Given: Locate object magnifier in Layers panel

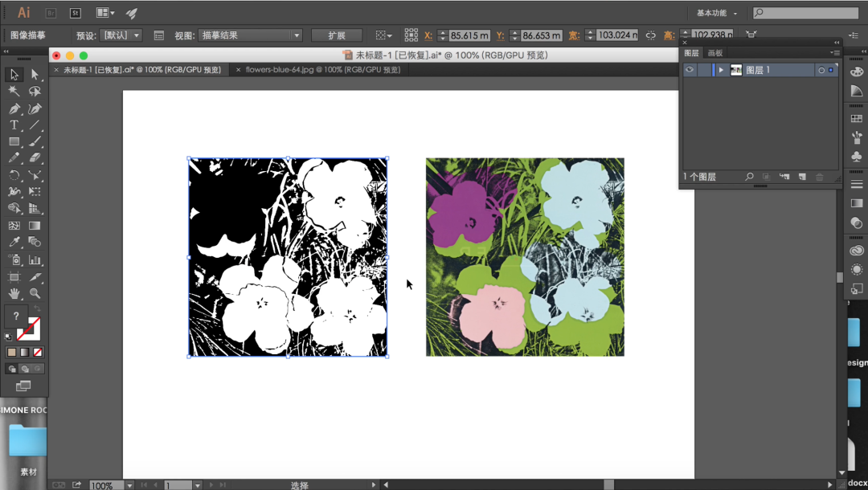Looking at the screenshot, I should tap(749, 177).
